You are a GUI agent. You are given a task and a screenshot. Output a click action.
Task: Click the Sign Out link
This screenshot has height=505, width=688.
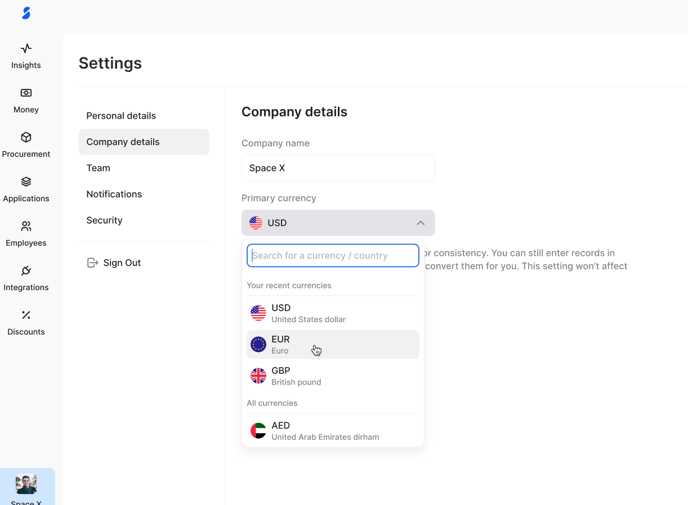pyautogui.click(x=121, y=263)
